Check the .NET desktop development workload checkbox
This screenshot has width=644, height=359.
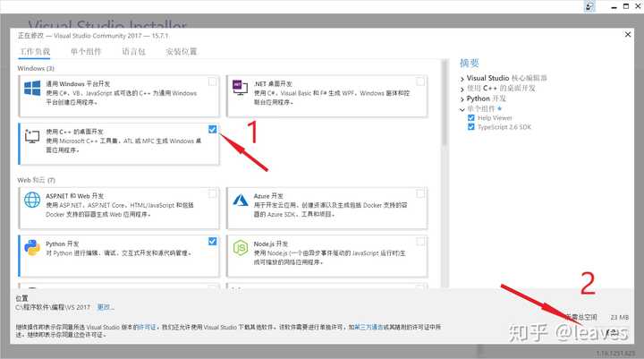[x=420, y=81]
